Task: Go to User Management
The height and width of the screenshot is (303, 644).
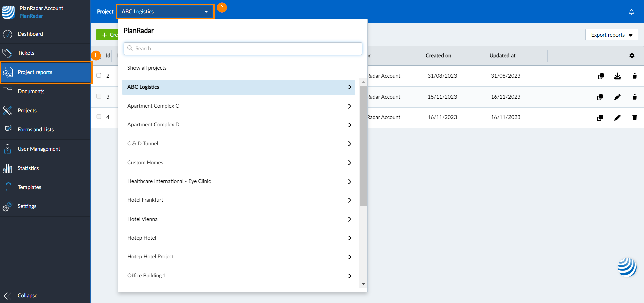Action: [39, 149]
